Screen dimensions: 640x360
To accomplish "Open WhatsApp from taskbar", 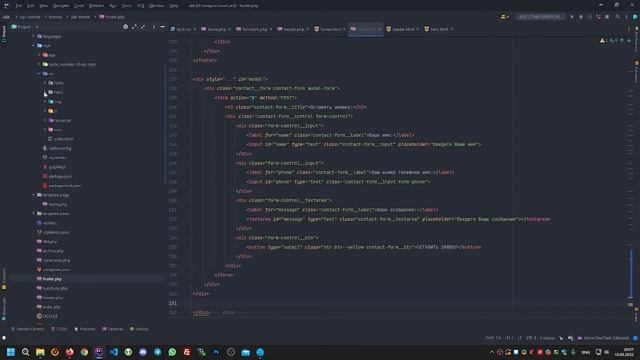I will pyautogui.click(x=172, y=352).
